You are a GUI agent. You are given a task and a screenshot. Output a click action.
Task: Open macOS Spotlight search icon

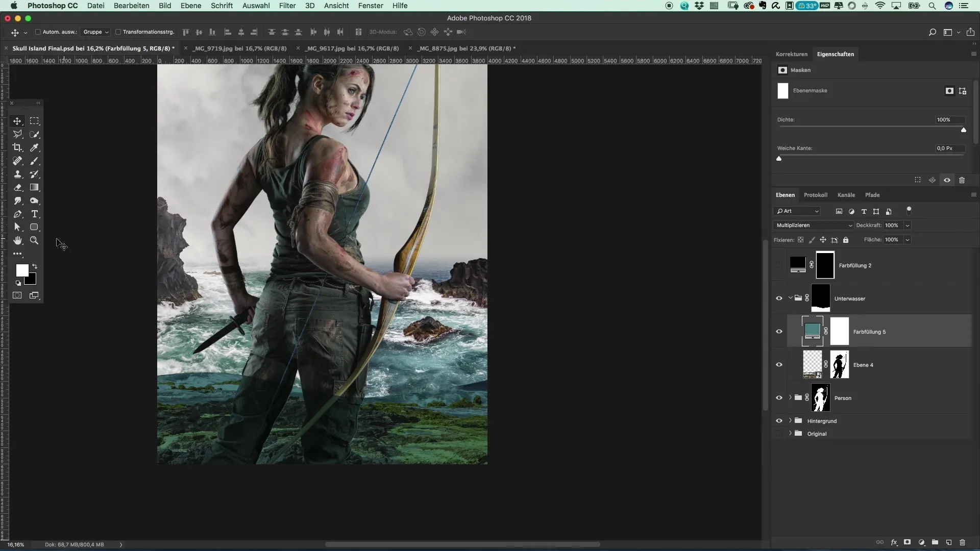pos(932,6)
